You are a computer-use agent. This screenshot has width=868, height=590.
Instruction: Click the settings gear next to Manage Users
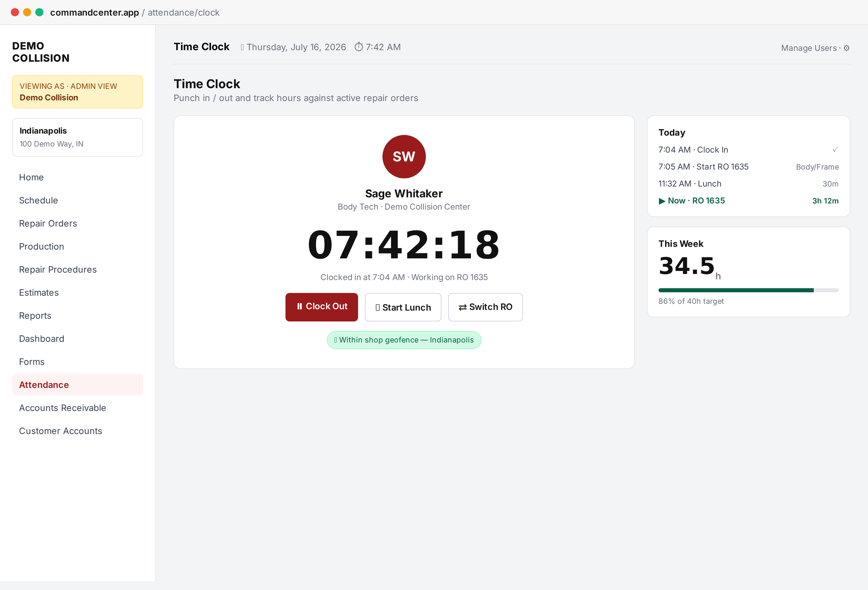click(846, 48)
